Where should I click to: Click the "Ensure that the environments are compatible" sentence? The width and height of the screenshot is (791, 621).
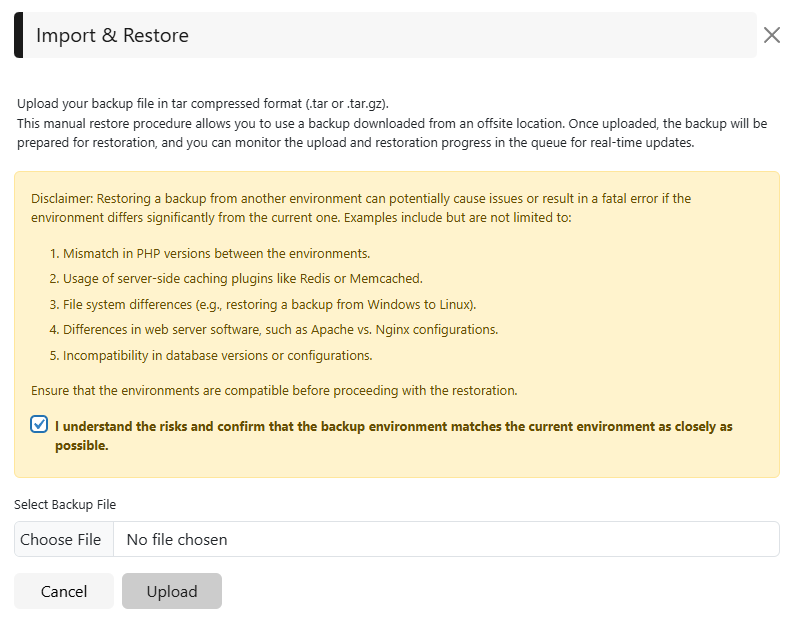(274, 390)
